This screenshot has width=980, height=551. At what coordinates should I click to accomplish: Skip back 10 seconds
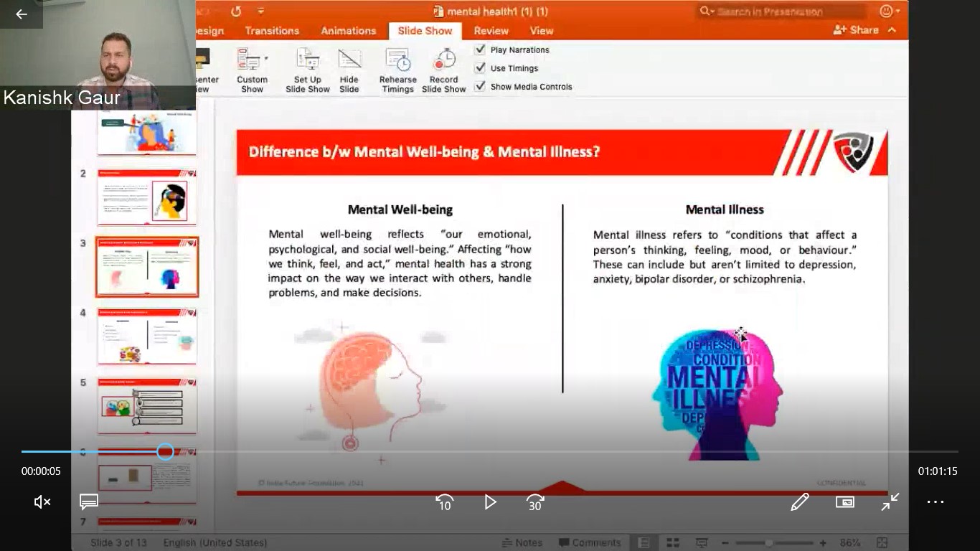(x=445, y=502)
